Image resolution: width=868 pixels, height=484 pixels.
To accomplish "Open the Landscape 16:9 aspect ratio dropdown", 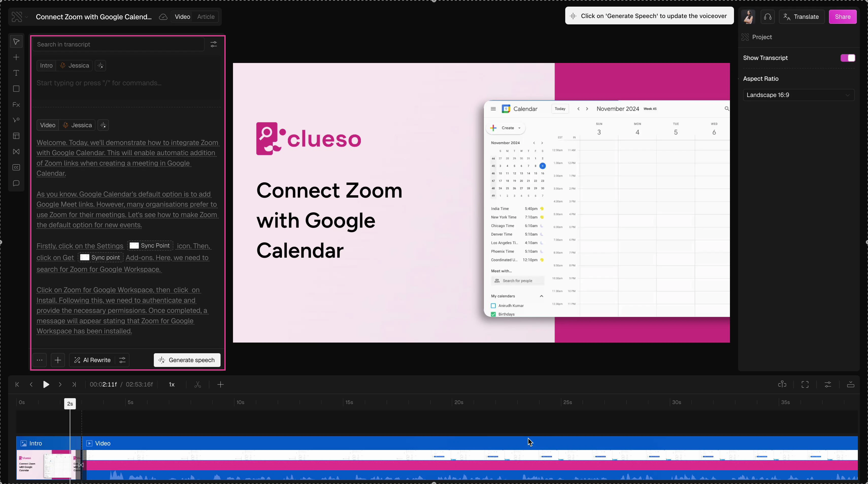I will pyautogui.click(x=798, y=95).
